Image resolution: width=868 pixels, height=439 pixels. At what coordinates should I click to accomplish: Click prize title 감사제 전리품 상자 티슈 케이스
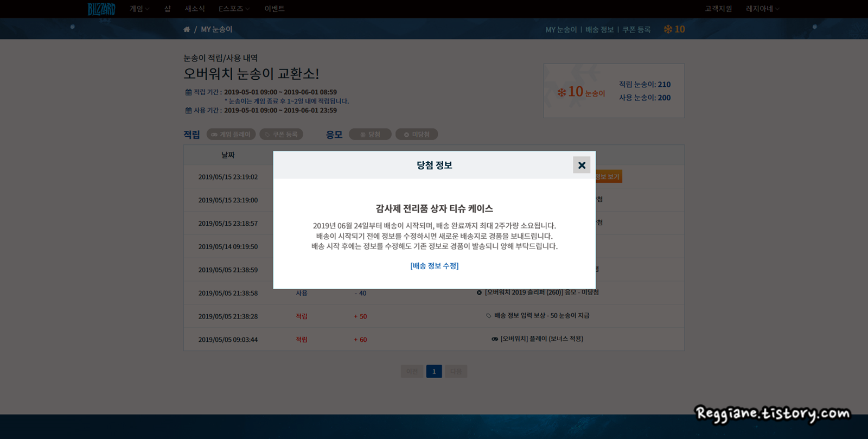tap(434, 209)
